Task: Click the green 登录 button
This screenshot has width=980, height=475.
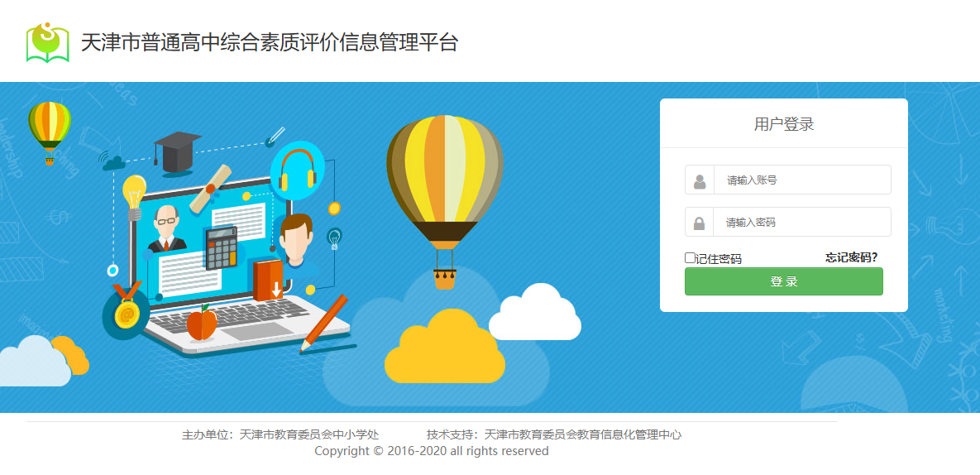Action: [x=784, y=281]
